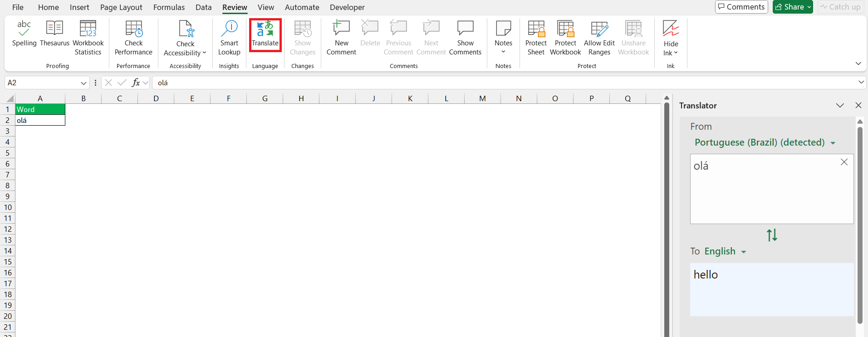Click the hello translation result box

point(771,289)
